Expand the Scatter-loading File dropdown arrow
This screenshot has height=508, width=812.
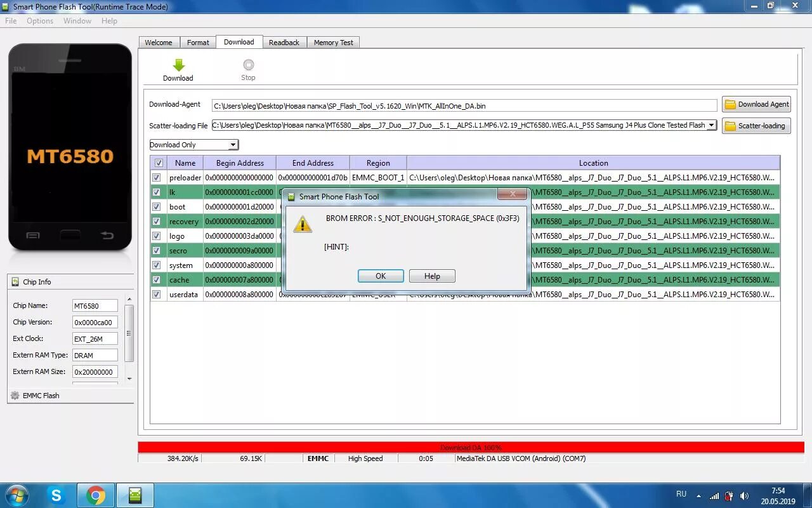[x=712, y=125]
